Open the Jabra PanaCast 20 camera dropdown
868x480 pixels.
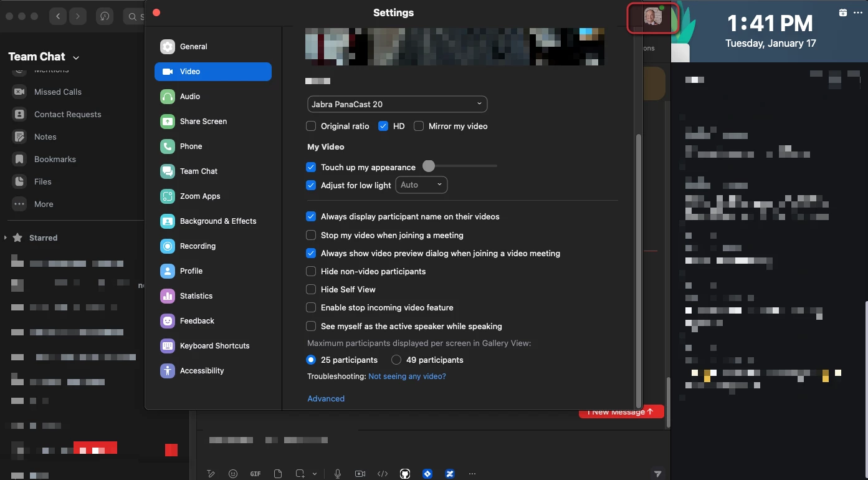click(398, 104)
